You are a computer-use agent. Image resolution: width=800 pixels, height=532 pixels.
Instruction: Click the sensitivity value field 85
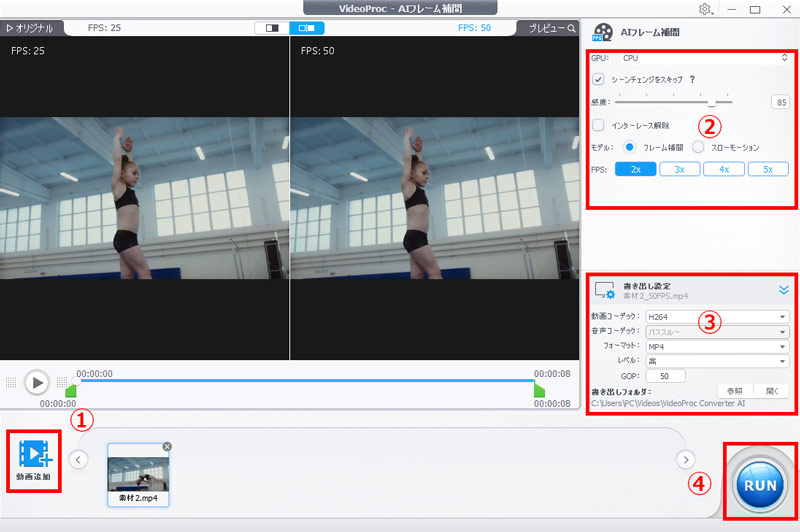click(781, 103)
